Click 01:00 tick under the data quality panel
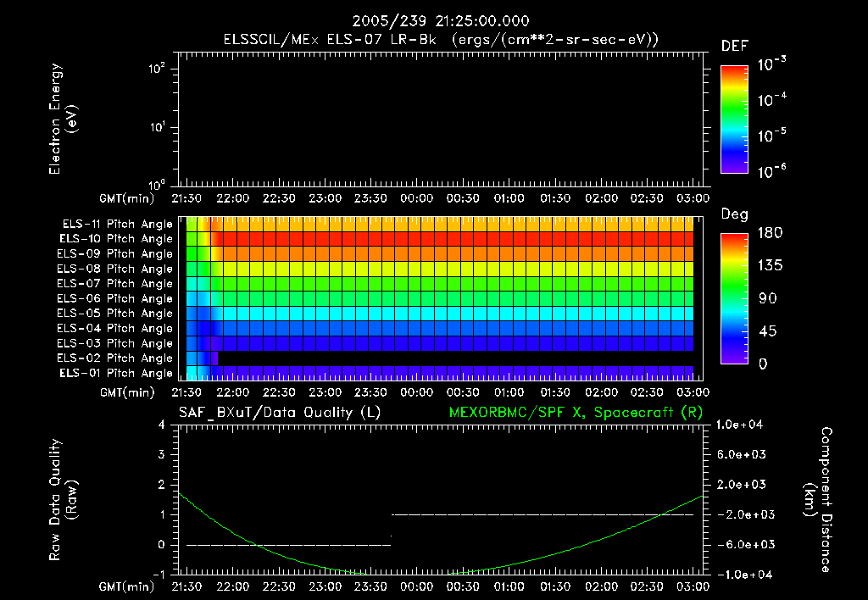868x600 pixels. click(509, 586)
